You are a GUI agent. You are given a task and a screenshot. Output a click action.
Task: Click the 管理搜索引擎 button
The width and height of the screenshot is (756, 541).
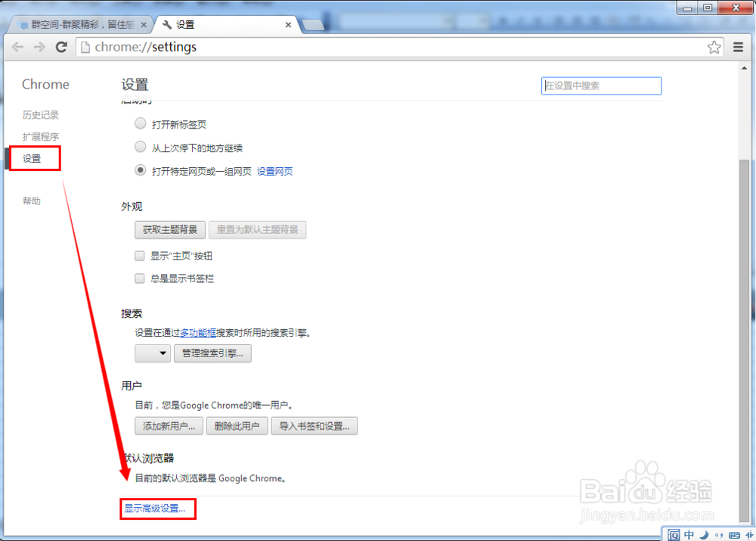(212, 353)
